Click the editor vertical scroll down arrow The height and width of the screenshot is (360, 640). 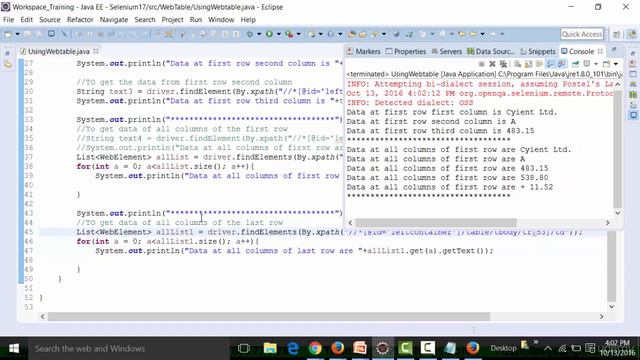[611, 307]
